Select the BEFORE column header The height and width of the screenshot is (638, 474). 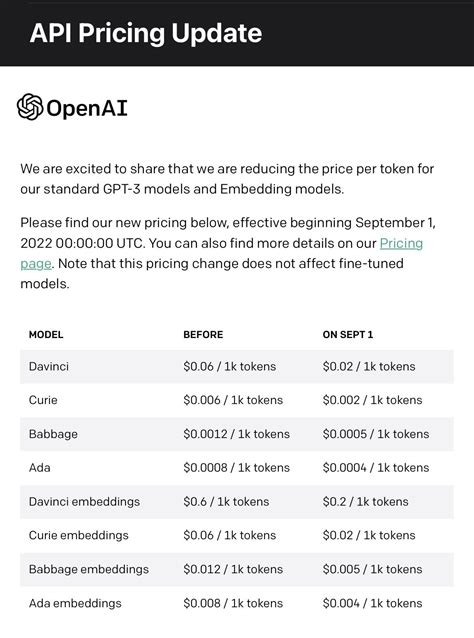[203, 334]
